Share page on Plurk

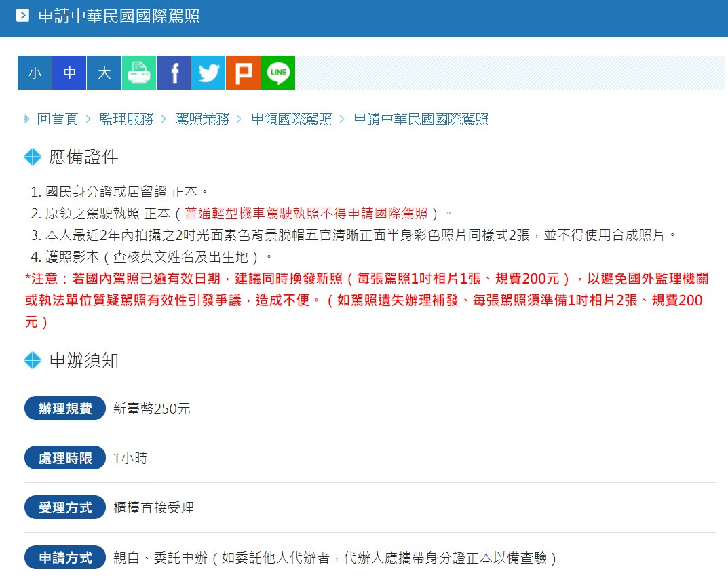(243, 73)
